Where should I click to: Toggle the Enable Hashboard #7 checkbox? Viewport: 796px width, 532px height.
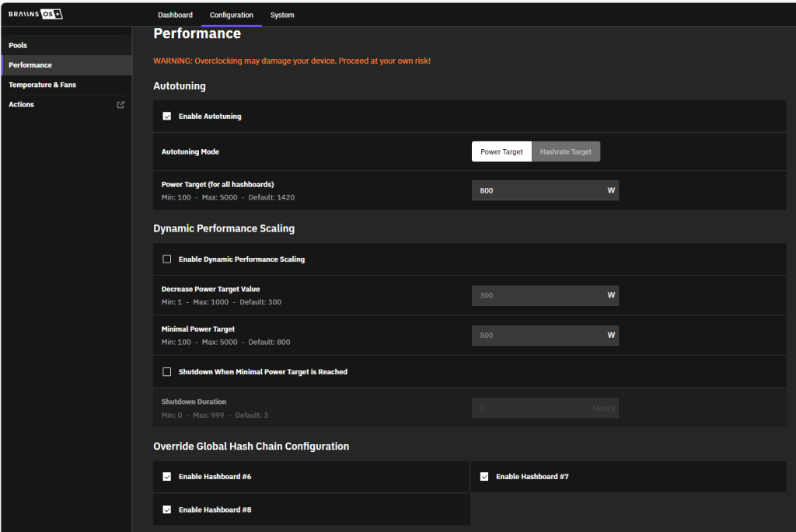pyautogui.click(x=484, y=477)
